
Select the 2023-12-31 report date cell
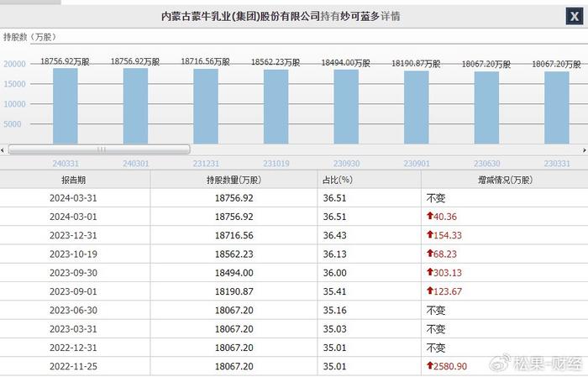click(x=74, y=235)
